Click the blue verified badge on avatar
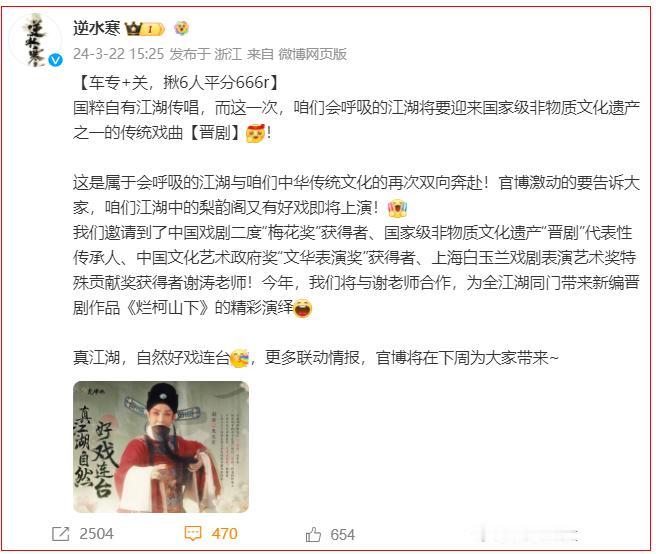 pos(55,61)
